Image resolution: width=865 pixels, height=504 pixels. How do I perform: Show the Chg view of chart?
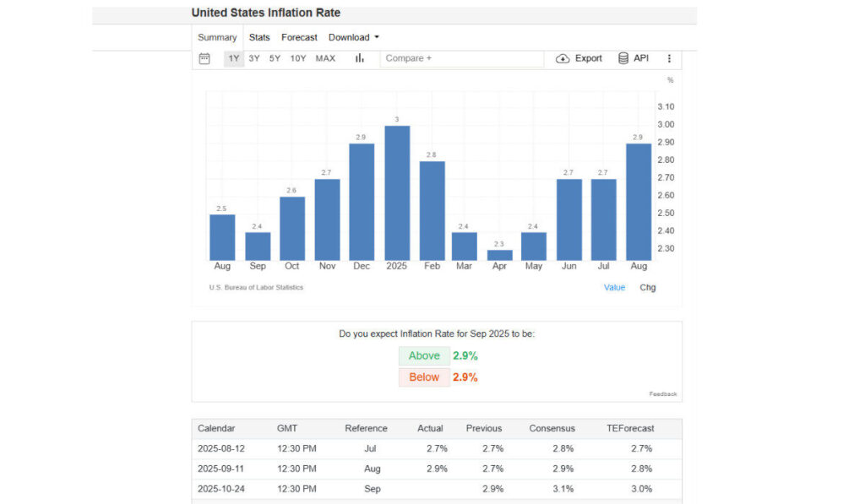coord(647,287)
